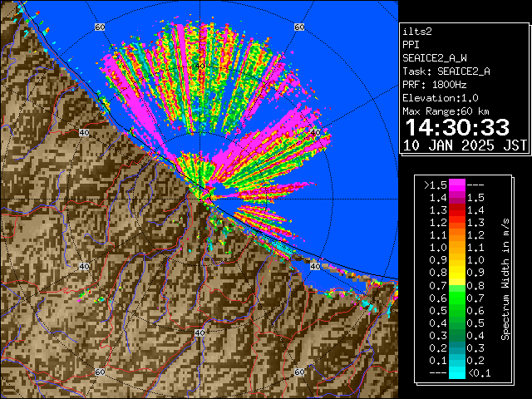Click the 'Max Range:60 km' line
Viewport: 532px width, 399px height.
pyautogui.click(x=446, y=111)
